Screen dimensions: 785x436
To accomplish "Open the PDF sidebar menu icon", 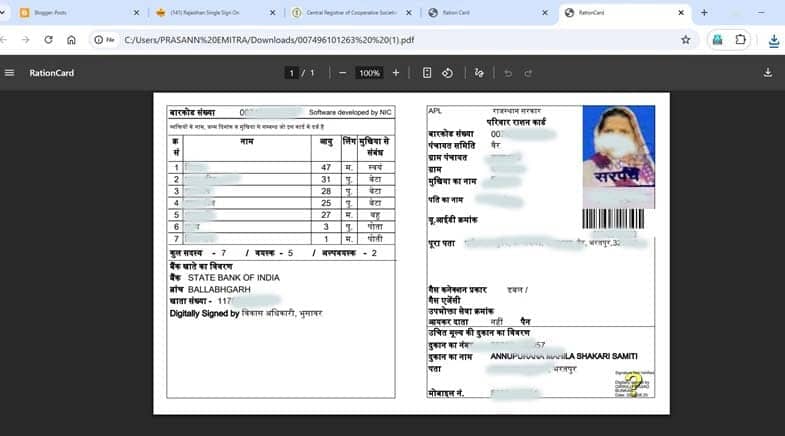I will pyautogui.click(x=10, y=73).
